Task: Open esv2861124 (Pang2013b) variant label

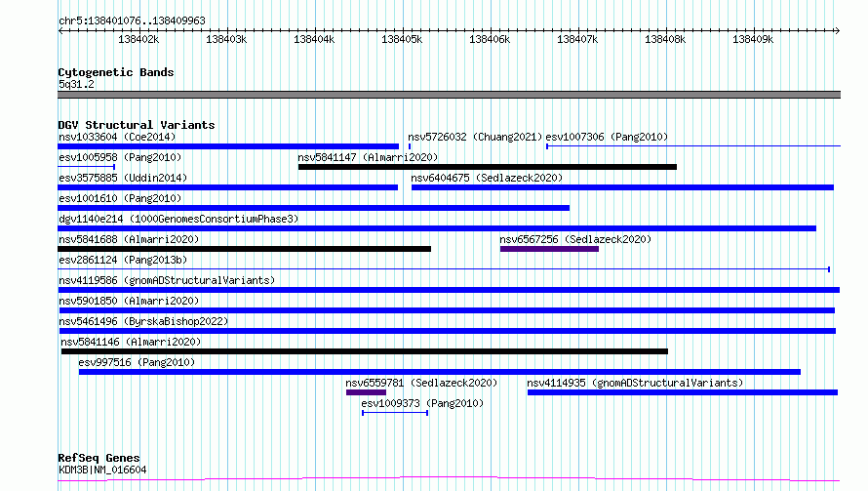Action: (x=123, y=260)
